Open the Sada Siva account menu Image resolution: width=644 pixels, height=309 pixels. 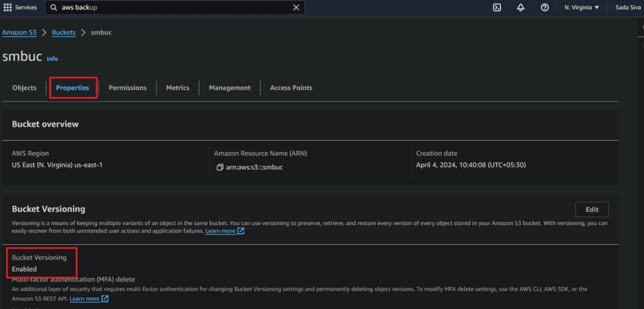point(629,8)
